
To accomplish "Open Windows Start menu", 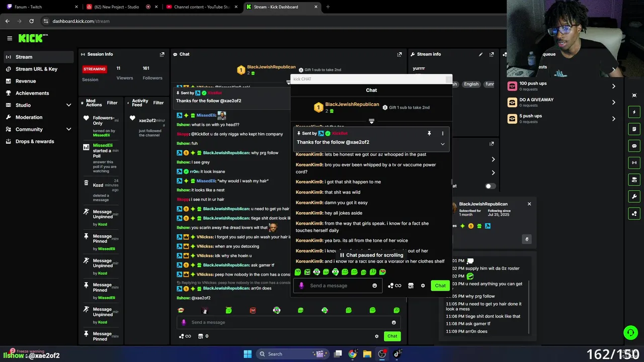I will click(x=248, y=354).
